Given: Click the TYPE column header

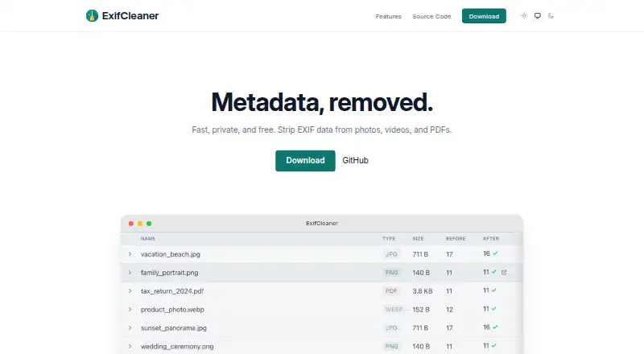Looking at the screenshot, I should 389,239.
